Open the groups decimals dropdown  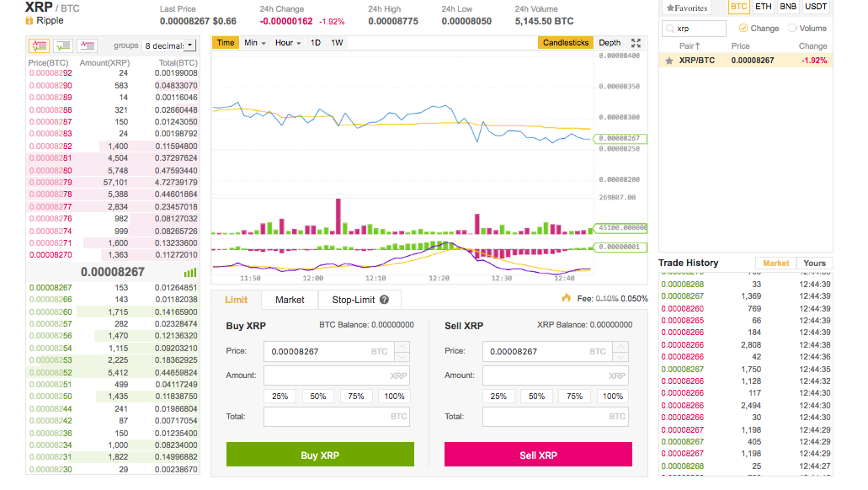coord(169,45)
